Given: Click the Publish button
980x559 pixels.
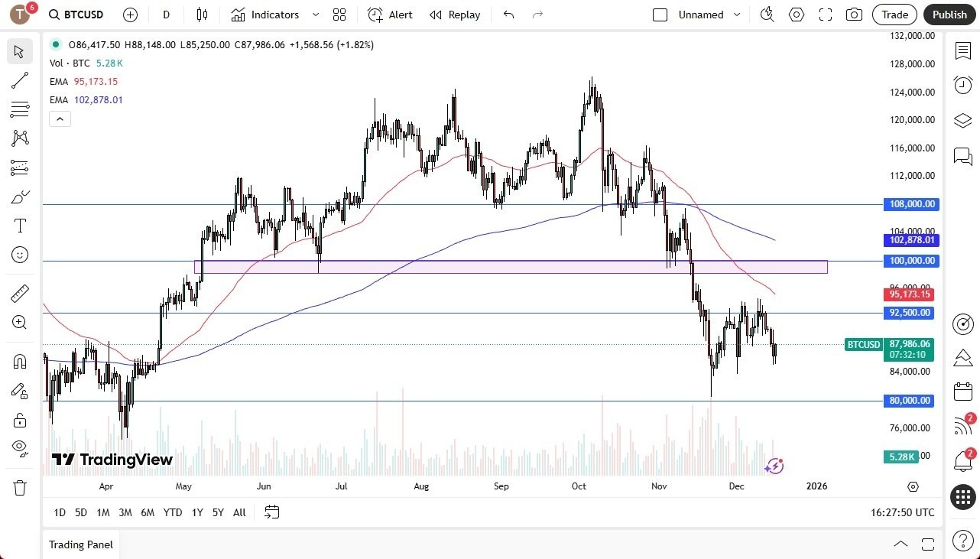Looking at the screenshot, I should tap(949, 15).
